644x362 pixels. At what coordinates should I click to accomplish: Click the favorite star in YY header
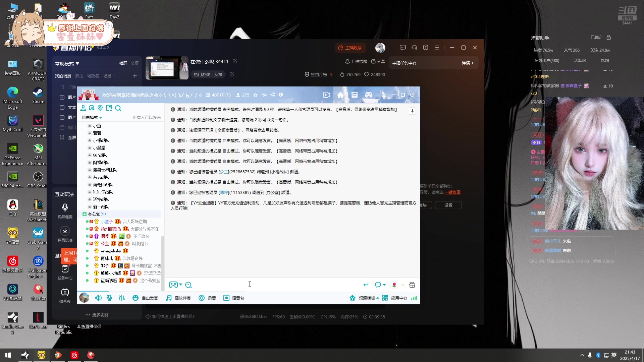pos(255,95)
